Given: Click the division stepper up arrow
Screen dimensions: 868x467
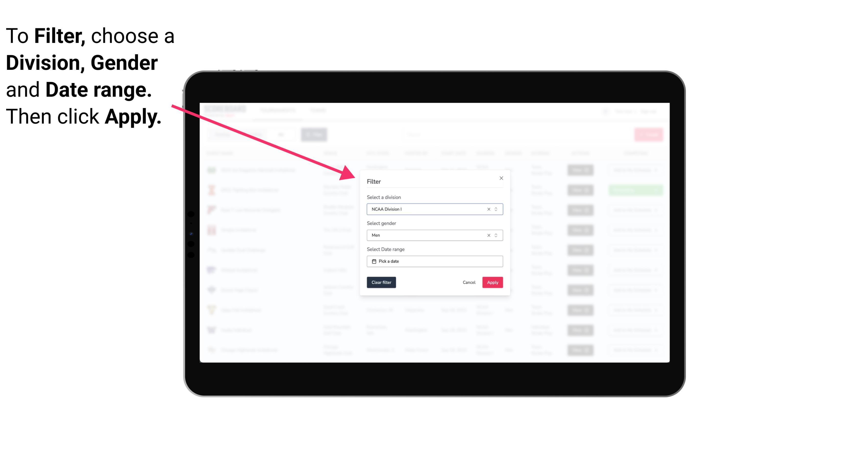Looking at the screenshot, I should tap(496, 208).
